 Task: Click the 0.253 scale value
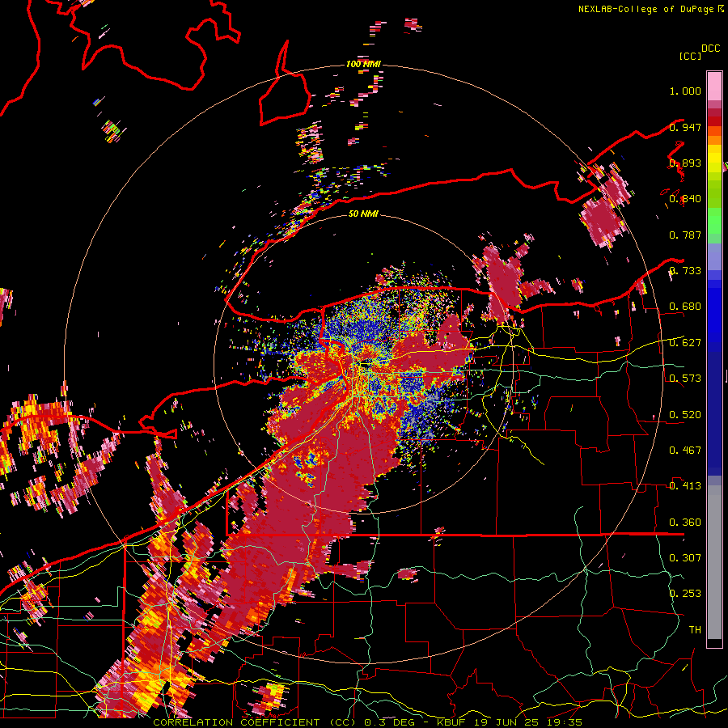click(685, 594)
